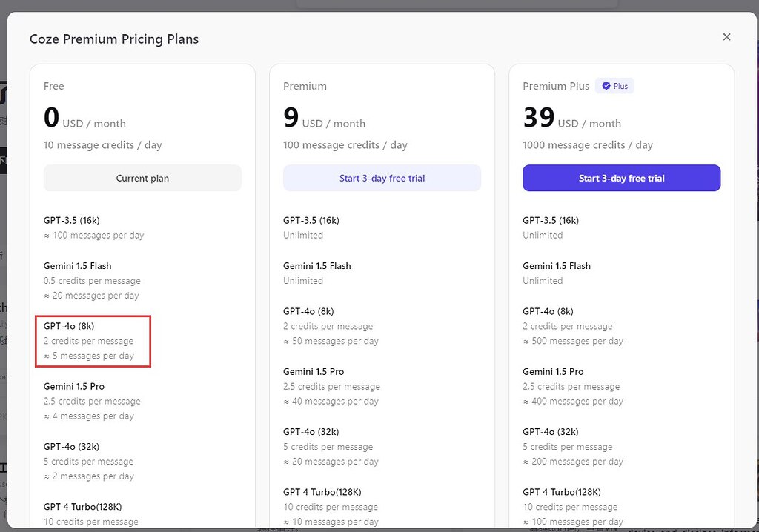
Task: Click the Current plan button
Action: pyautogui.click(x=142, y=178)
